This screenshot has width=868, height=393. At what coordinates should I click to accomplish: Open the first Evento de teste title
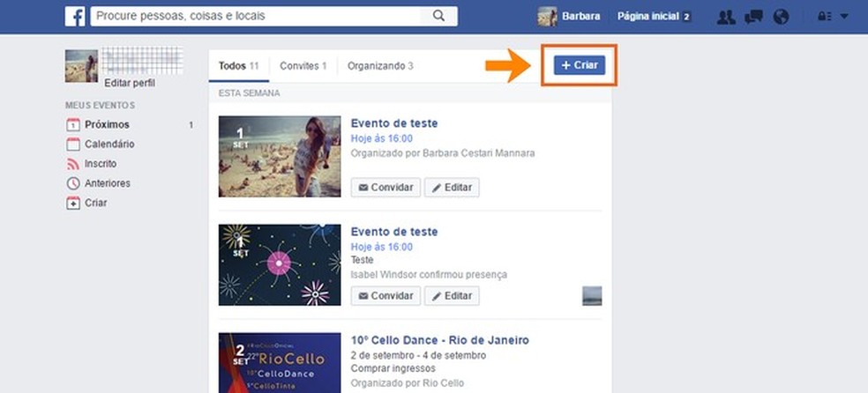point(394,123)
